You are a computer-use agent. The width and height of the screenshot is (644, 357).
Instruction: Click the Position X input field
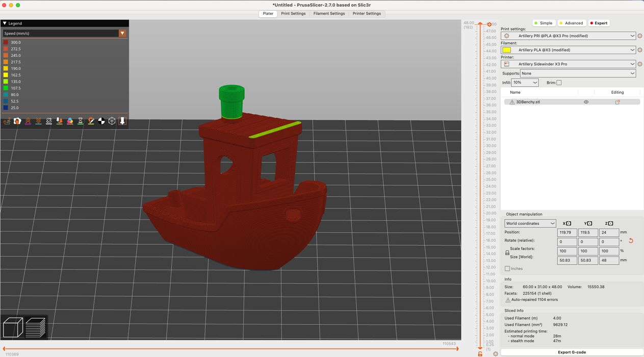pyautogui.click(x=567, y=233)
